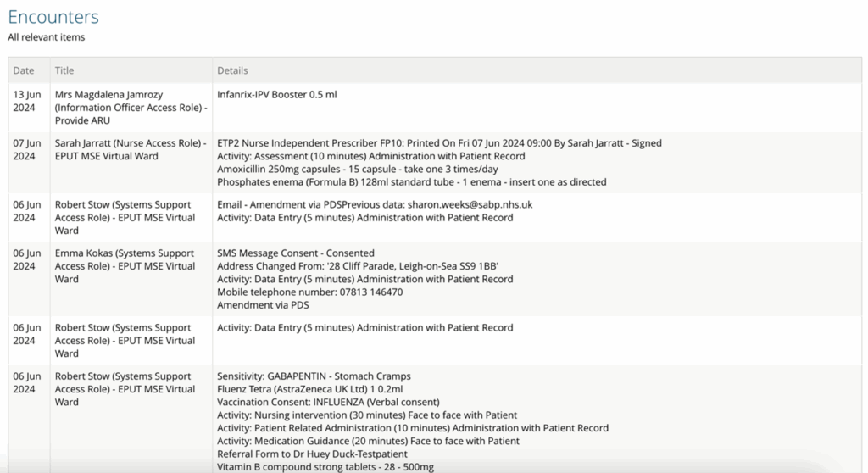Open the Emma Kokas Systems Support title

[x=125, y=266]
